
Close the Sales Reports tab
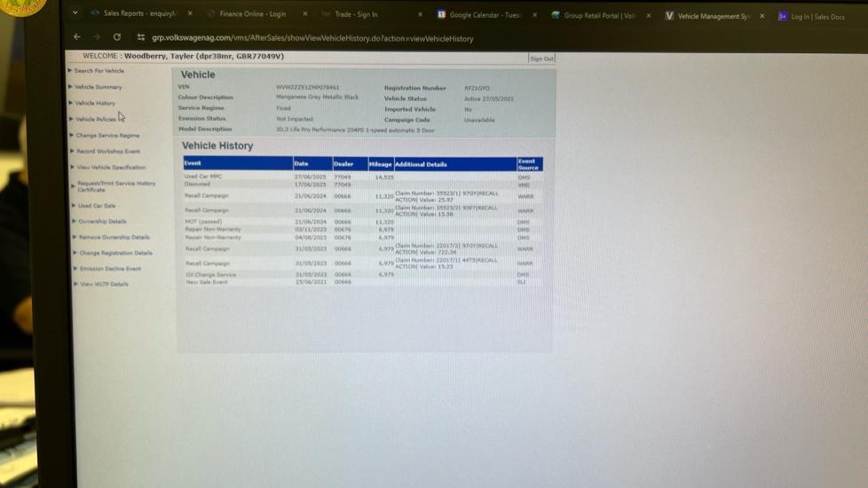coord(190,13)
